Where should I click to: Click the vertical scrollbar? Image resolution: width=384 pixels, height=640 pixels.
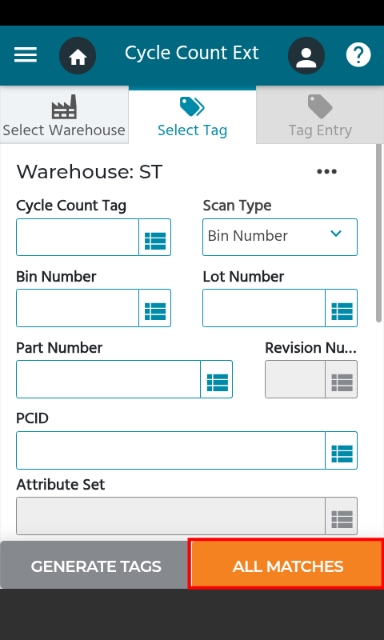click(x=379, y=233)
